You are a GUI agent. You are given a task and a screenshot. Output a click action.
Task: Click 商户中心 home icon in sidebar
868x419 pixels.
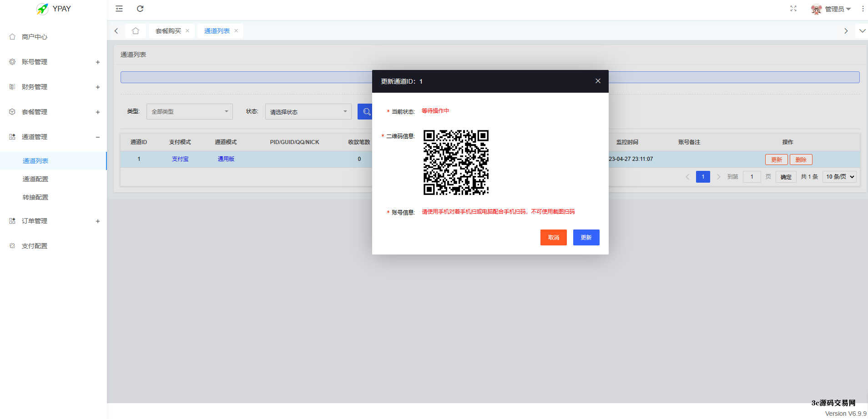tap(12, 37)
